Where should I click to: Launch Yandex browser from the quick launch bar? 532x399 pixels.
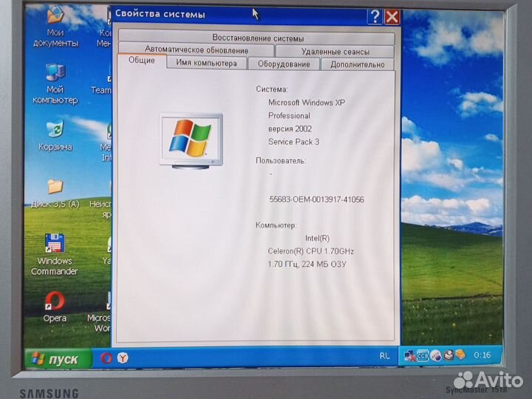coord(123,358)
